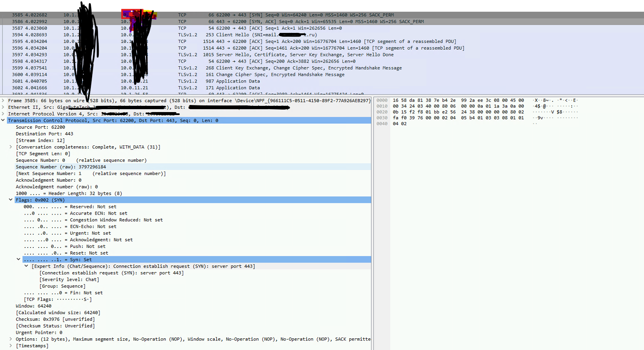This screenshot has height=350, width=644.
Task: Expand the Frame 3585 details
Action: point(3,100)
